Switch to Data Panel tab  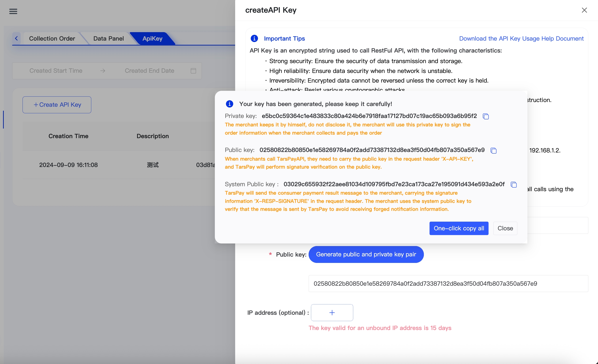click(108, 38)
